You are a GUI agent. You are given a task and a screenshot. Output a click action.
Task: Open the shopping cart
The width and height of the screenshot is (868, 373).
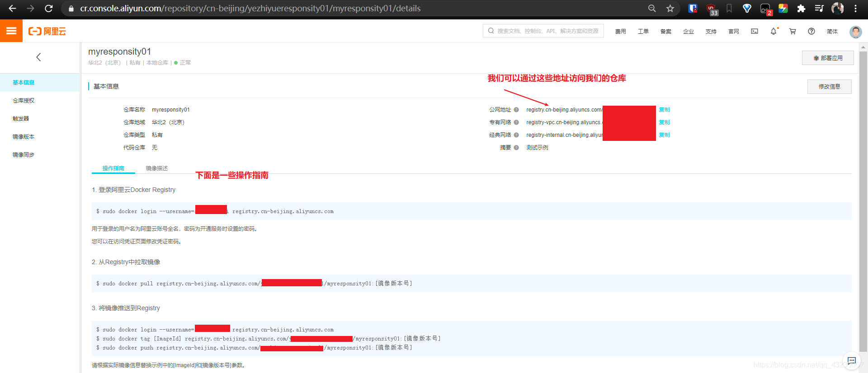[x=793, y=31]
